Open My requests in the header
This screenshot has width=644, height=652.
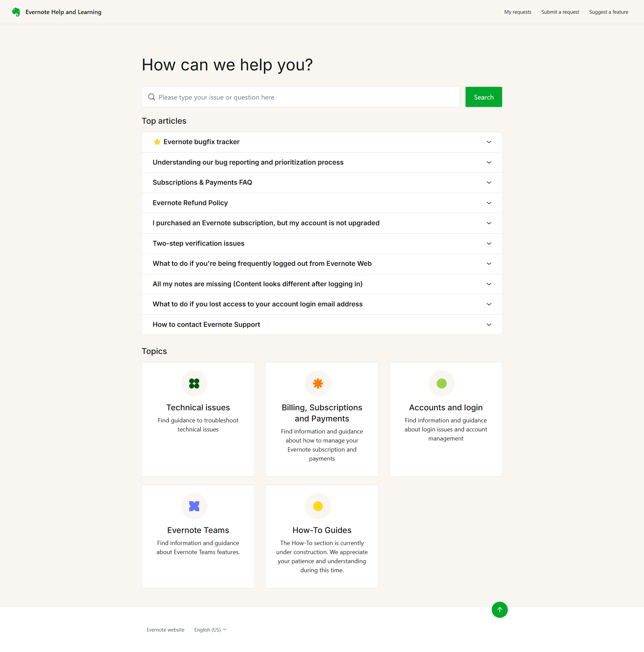tap(518, 12)
